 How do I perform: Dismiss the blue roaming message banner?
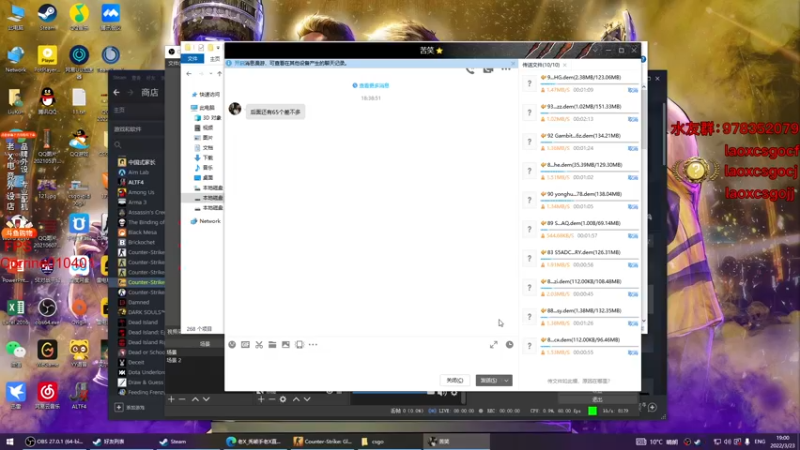click(x=513, y=63)
